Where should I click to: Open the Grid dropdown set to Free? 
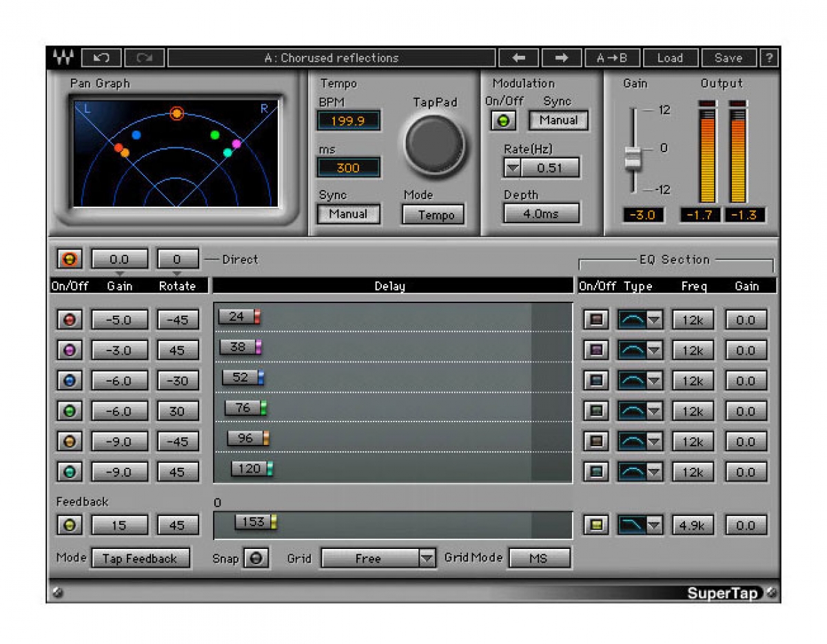(379, 559)
